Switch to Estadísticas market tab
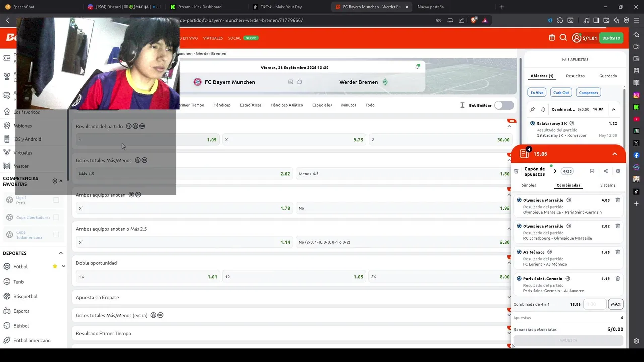 point(251,105)
